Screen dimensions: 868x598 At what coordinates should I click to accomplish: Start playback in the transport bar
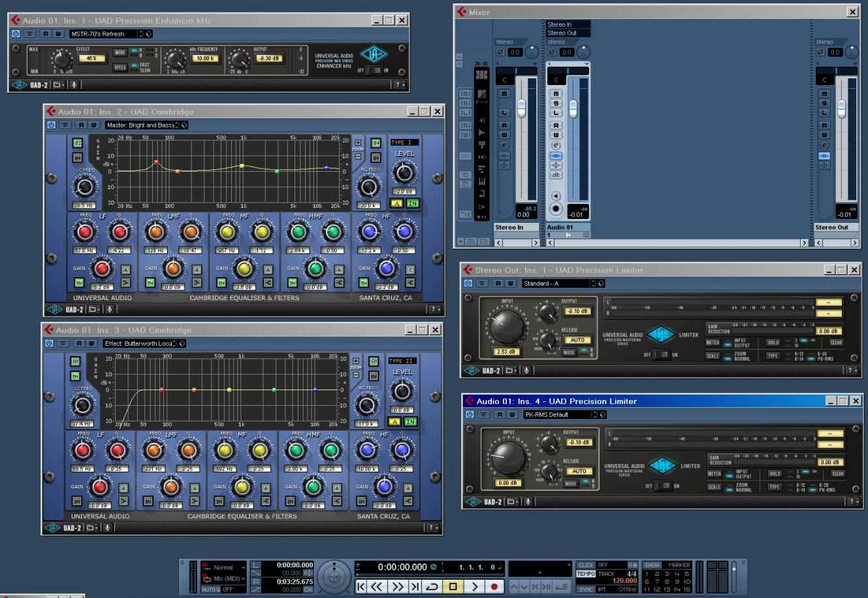475,586
